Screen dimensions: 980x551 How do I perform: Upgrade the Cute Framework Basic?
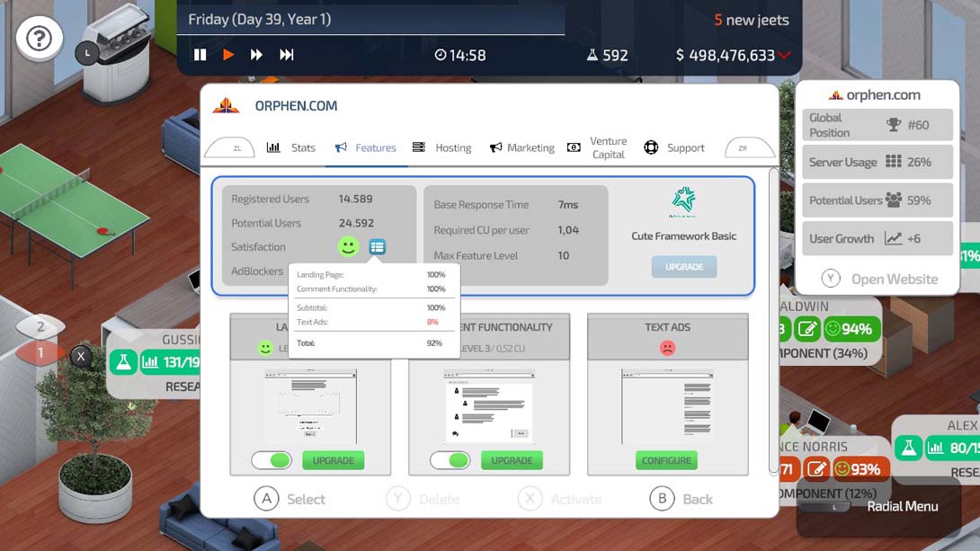[683, 267]
